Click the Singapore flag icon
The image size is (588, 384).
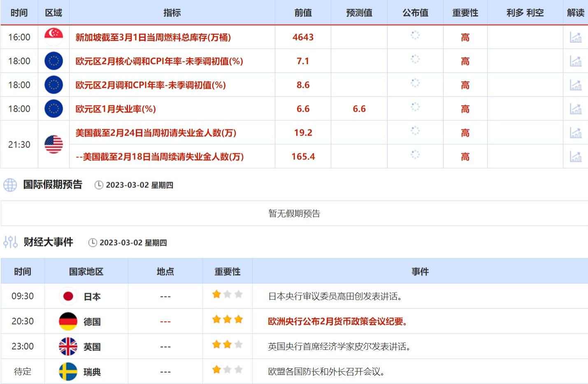[x=53, y=37]
